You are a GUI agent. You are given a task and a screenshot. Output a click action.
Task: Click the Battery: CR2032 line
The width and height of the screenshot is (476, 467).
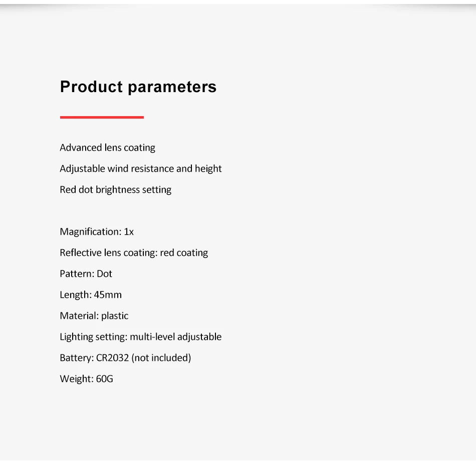(x=125, y=358)
